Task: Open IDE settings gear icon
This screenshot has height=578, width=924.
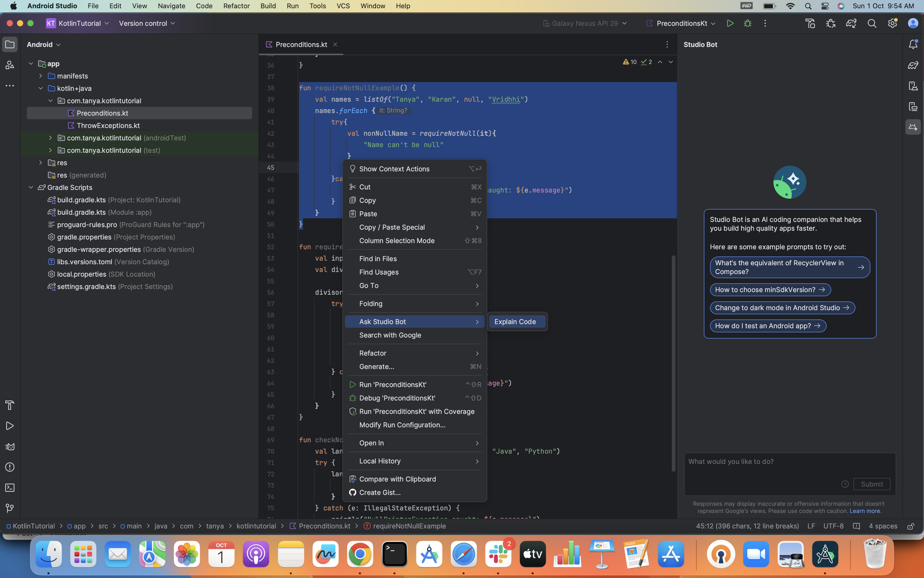Action: tap(892, 23)
